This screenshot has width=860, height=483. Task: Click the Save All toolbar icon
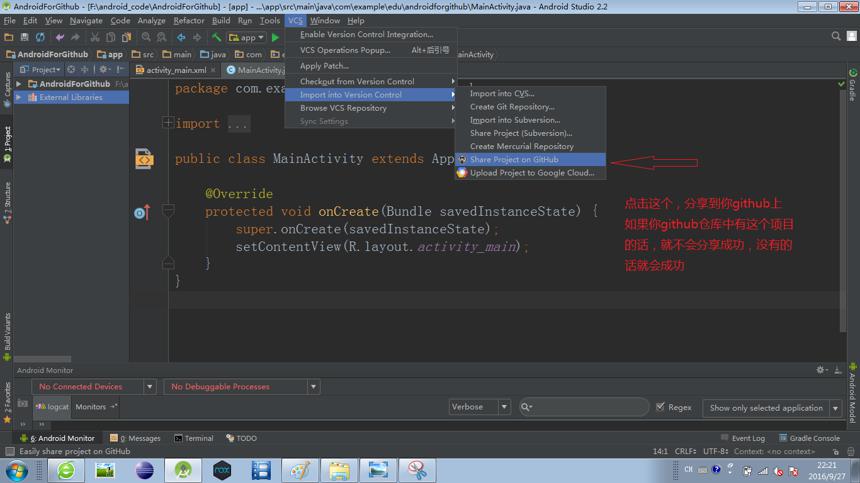coord(24,37)
